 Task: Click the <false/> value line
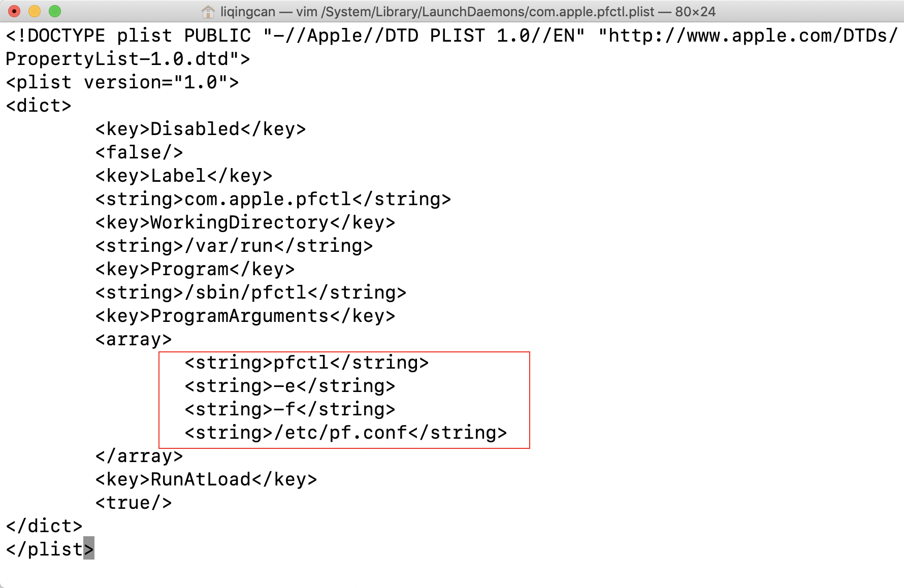click(x=139, y=152)
